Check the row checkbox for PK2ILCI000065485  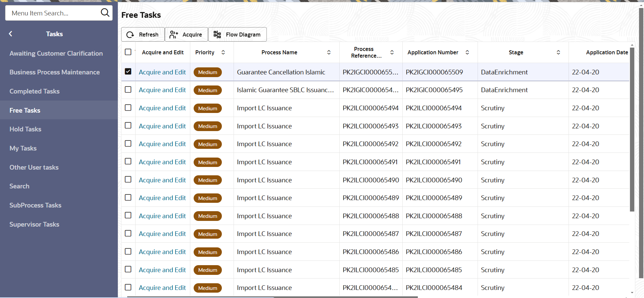click(x=128, y=269)
